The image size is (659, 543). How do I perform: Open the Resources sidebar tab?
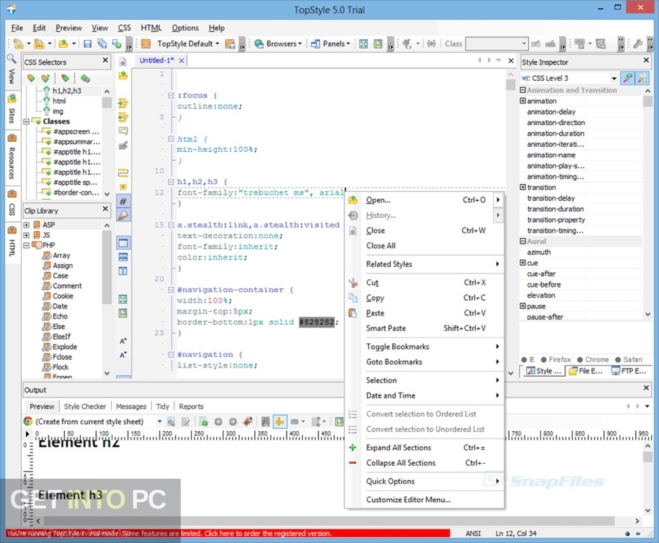[12, 158]
